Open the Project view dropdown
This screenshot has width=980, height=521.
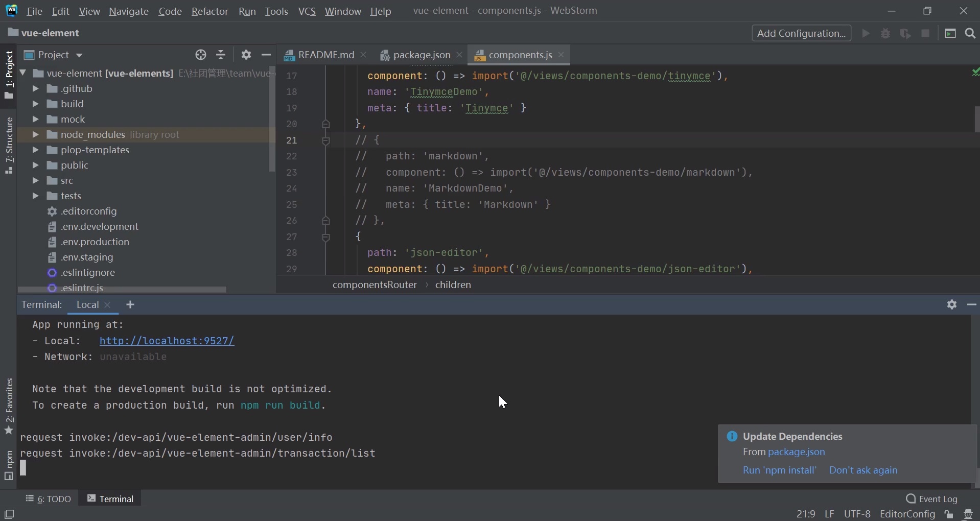click(x=79, y=55)
